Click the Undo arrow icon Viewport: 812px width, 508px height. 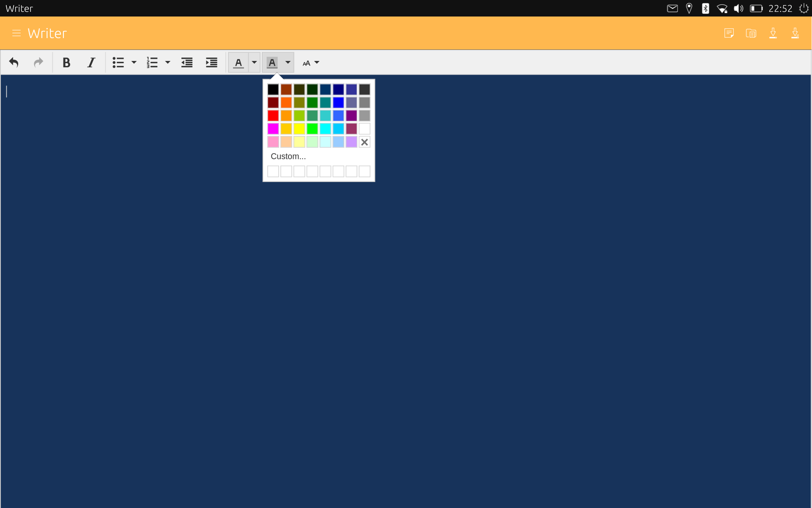point(14,63)
